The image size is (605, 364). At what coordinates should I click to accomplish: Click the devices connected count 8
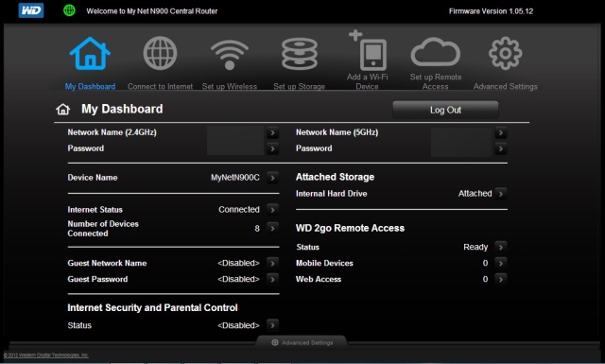(257, 229)
